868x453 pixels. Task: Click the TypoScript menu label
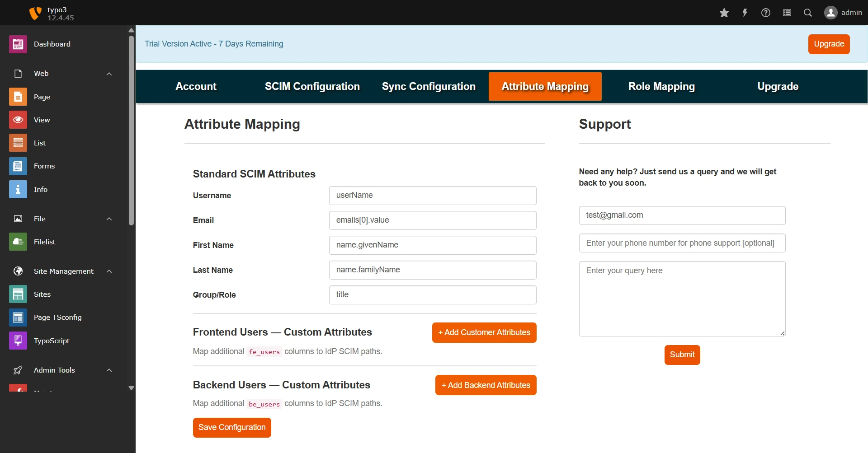point(52,341)
